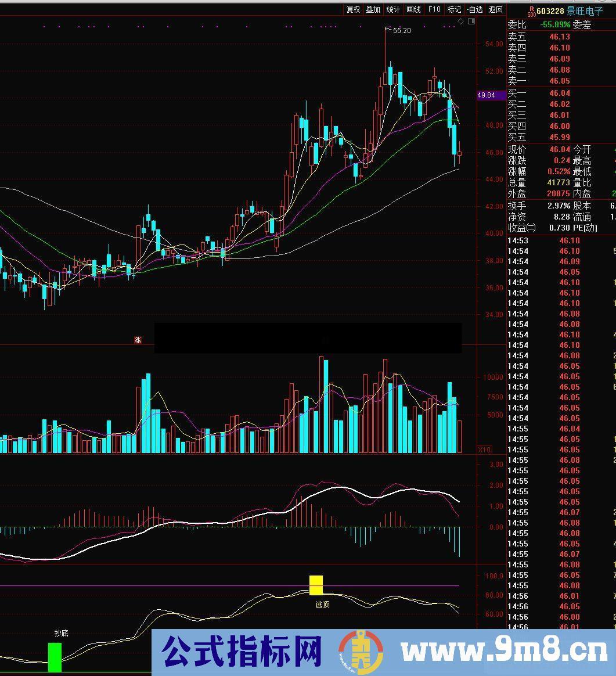616x676 pixels.
Task: Toggle the side panel icon near chart corner
Action: click(x=471, y=21)
